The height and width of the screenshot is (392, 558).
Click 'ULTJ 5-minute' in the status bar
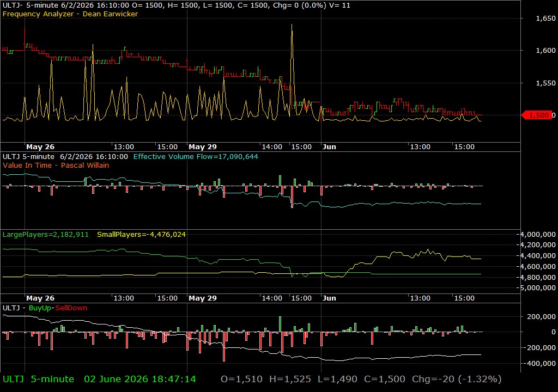tap(39, 379)
